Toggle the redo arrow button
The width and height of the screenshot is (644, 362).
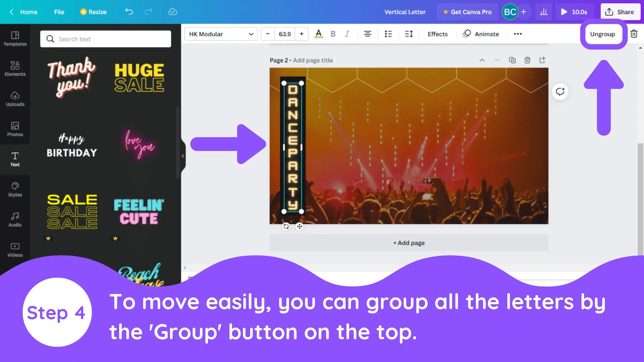point(149,12)
